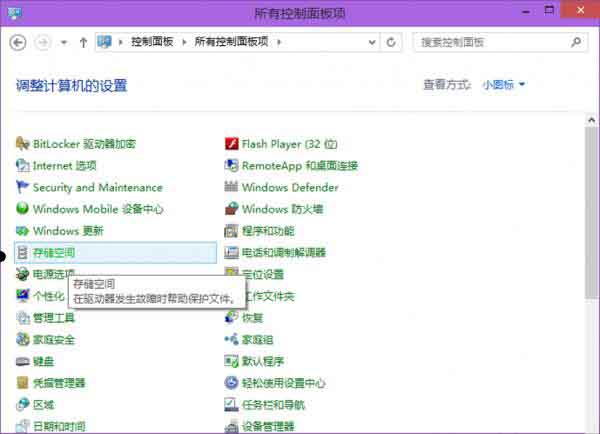Click the Windows Mobile 设备中心 green icon

tap(23, 209)
